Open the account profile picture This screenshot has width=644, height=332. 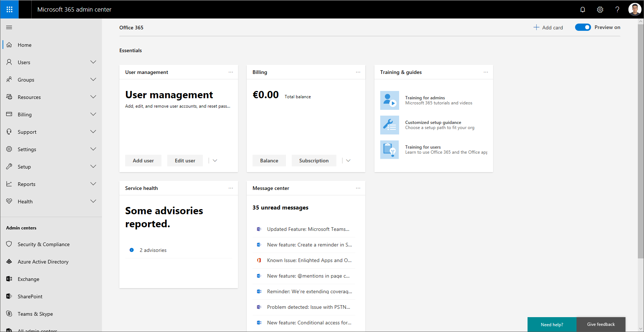[x=635, y=9]
